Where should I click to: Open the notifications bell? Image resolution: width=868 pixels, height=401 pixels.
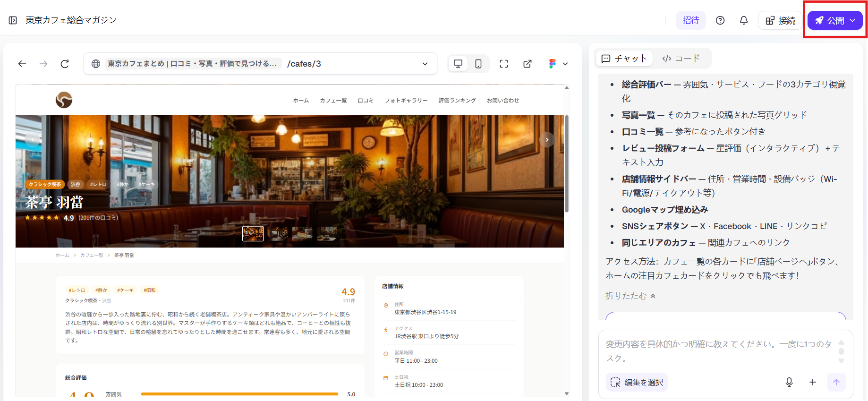tap(744, 20)
